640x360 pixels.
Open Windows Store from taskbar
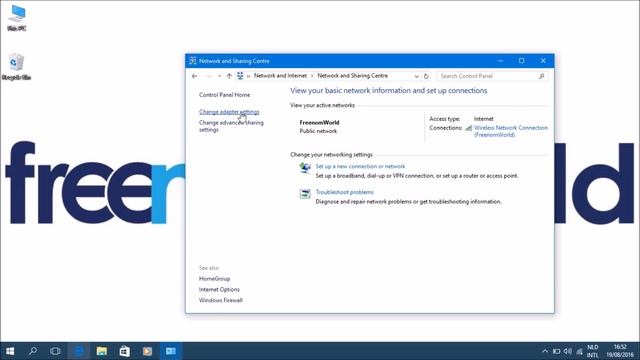click(x=124, y=351)
